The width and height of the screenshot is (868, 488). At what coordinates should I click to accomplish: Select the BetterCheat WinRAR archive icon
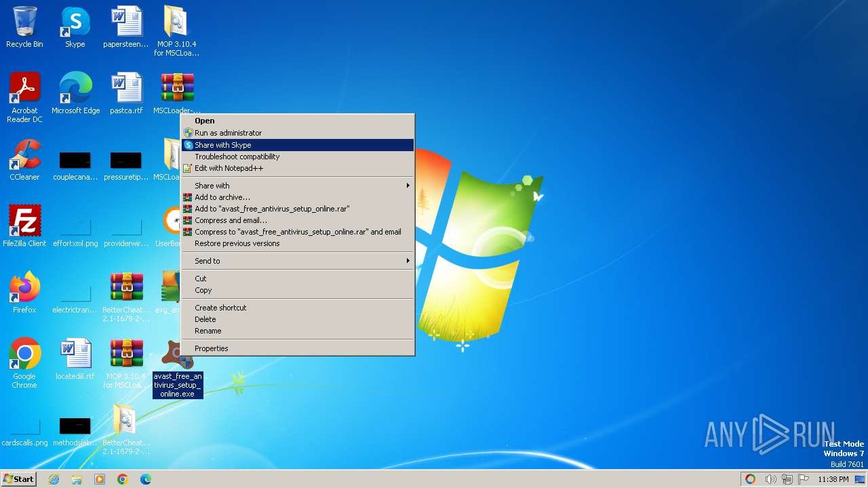[x=126, y=297]
